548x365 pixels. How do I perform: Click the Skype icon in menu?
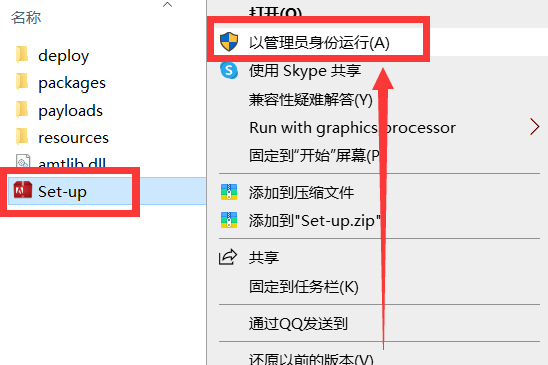point(229,71)
